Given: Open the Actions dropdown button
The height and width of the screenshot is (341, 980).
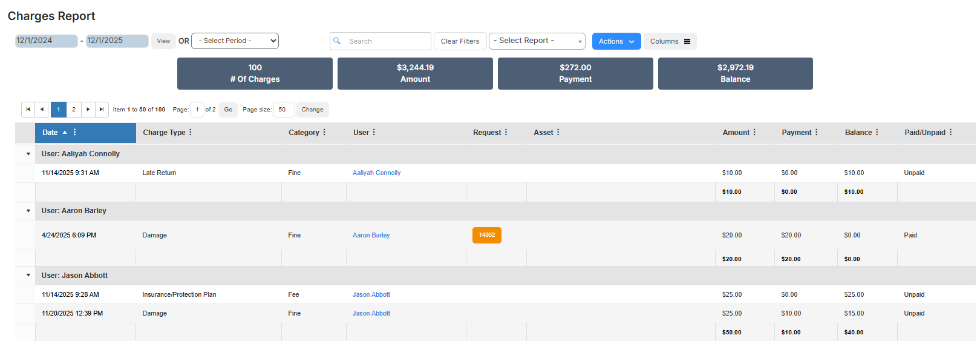Looking at the screenshot, I should tap(616, 41).
